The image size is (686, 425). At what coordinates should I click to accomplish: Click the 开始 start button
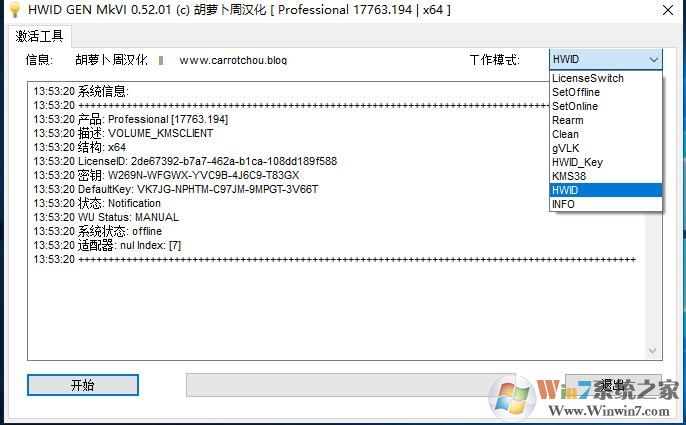tap(83, 385)
